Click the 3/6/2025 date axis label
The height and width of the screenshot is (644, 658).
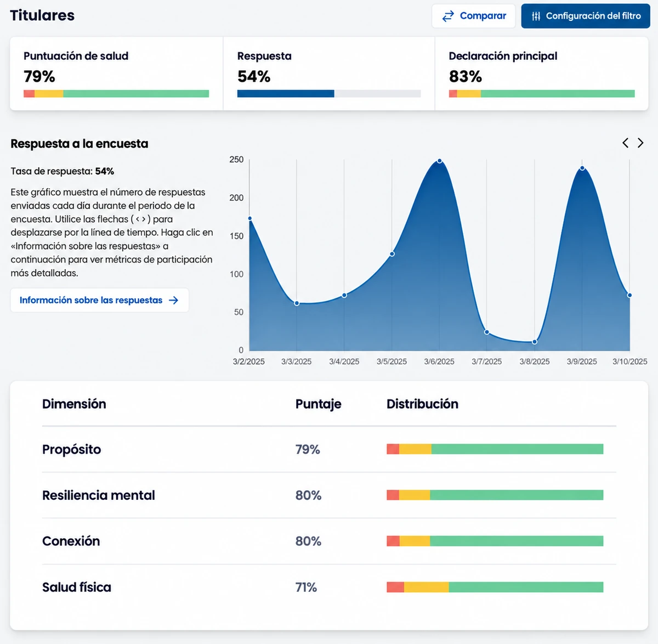(439, 361)
